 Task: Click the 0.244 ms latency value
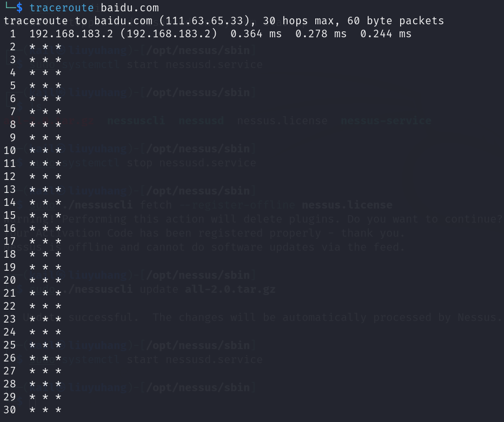point(386,34)
